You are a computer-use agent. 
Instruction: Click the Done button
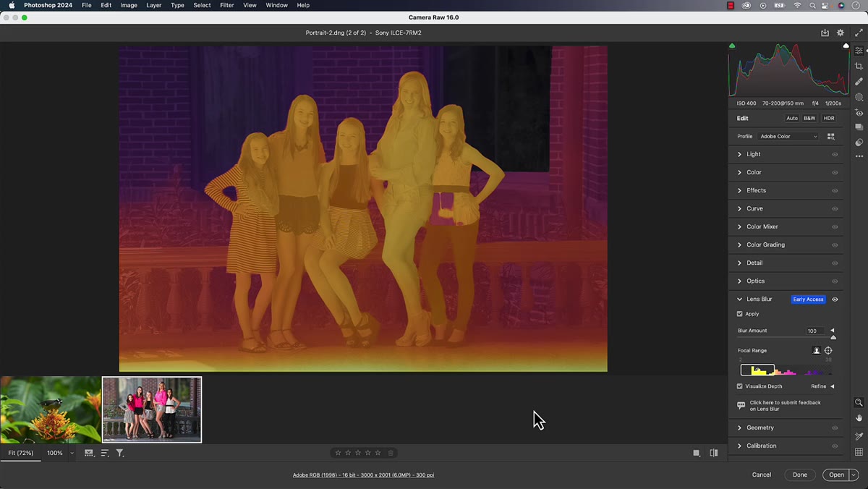[x=800, y=475]
